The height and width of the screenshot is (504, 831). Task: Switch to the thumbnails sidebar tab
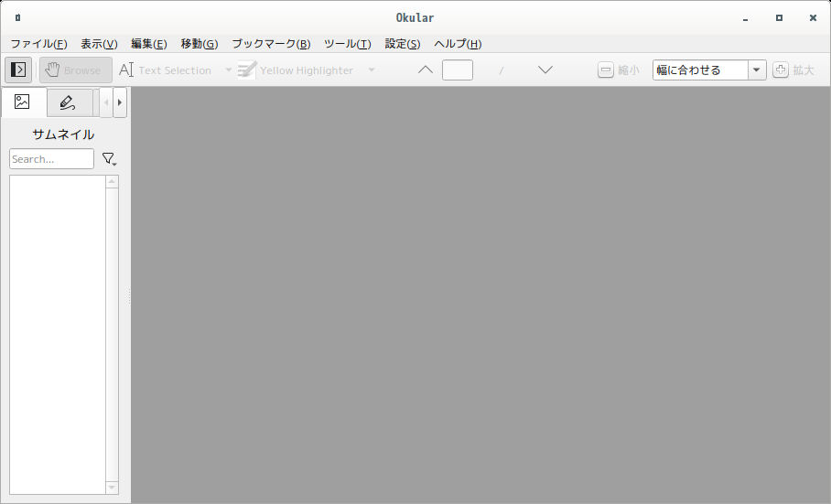pos(22,102)
